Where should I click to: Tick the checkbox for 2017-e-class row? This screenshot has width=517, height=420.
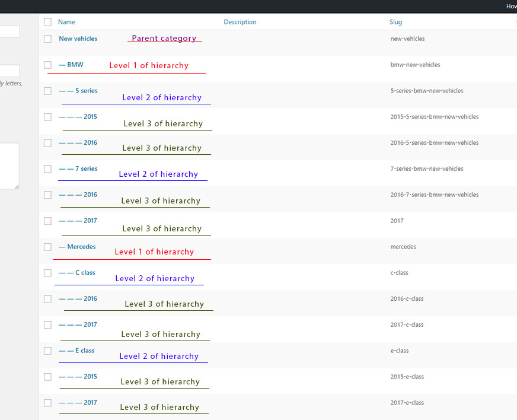point(48,403)
